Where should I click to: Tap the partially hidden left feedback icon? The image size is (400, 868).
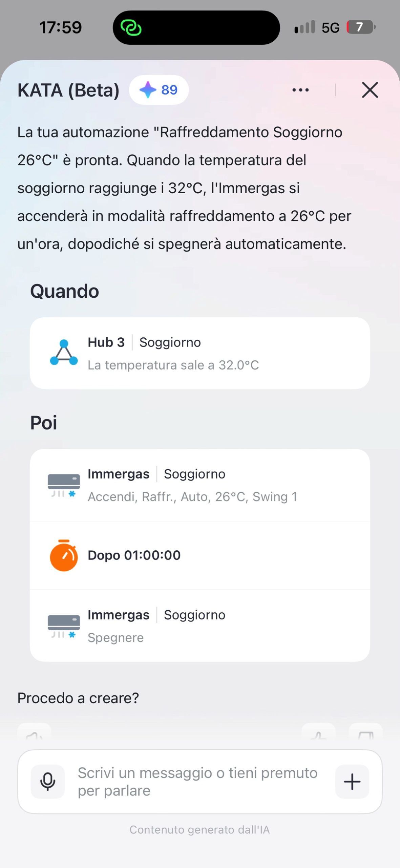(34, 733)
